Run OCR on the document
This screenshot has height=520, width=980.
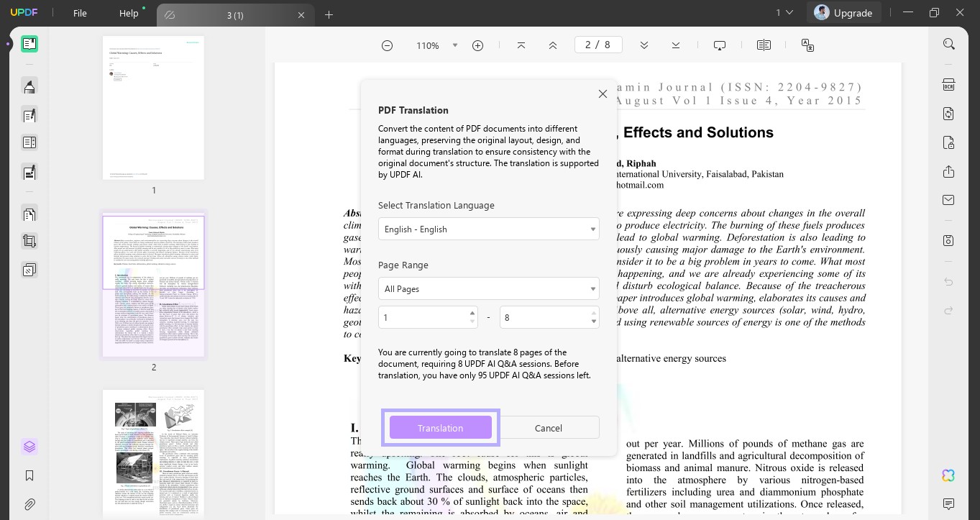(948, 84)
